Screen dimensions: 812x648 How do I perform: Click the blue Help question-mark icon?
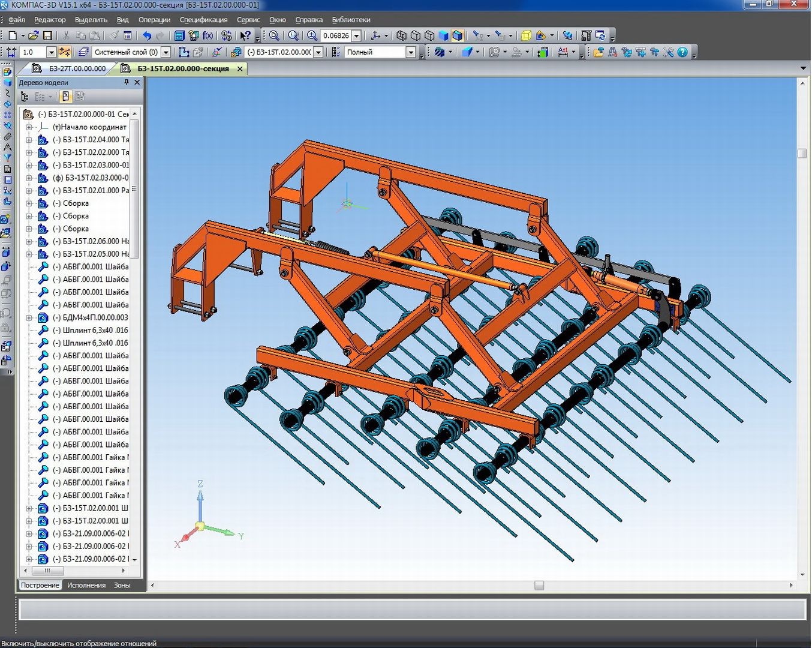coord(682,52)
